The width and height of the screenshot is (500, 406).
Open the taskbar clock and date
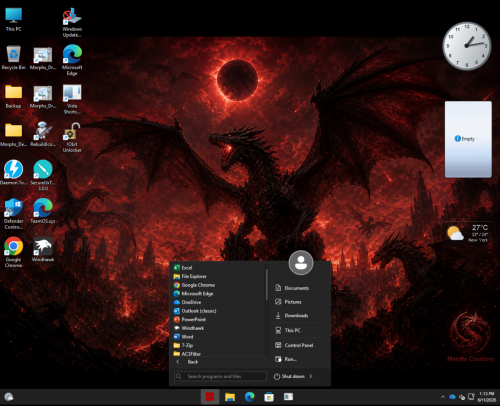(x=487, y=397)
